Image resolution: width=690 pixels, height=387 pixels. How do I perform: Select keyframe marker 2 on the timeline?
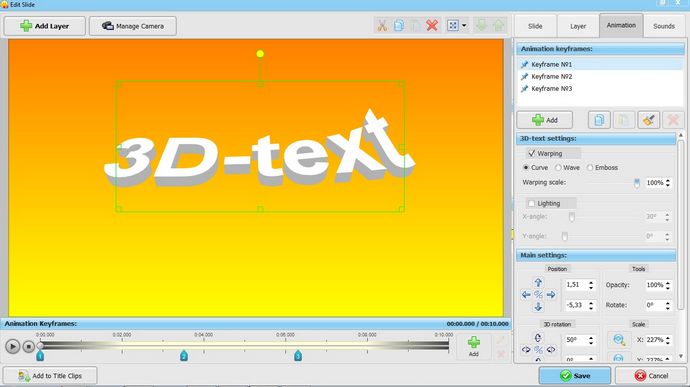pos(184,356)
